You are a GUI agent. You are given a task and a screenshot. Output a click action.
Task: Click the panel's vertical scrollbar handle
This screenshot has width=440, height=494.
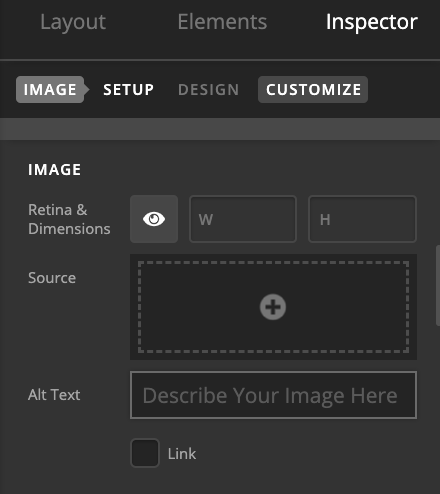438,285
